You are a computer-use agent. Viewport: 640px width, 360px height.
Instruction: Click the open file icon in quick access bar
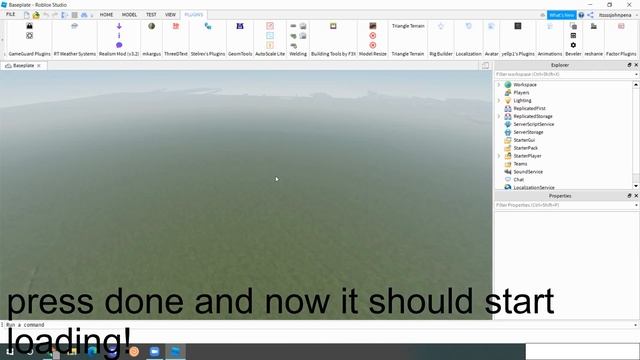tap(36, 15)
